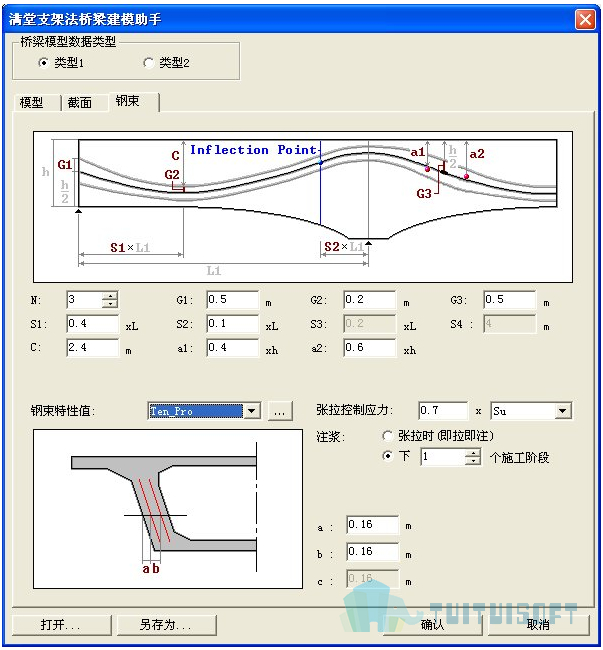The image size is (603, 650).
Task: Click the a1 input field
Action: (233, 347)
